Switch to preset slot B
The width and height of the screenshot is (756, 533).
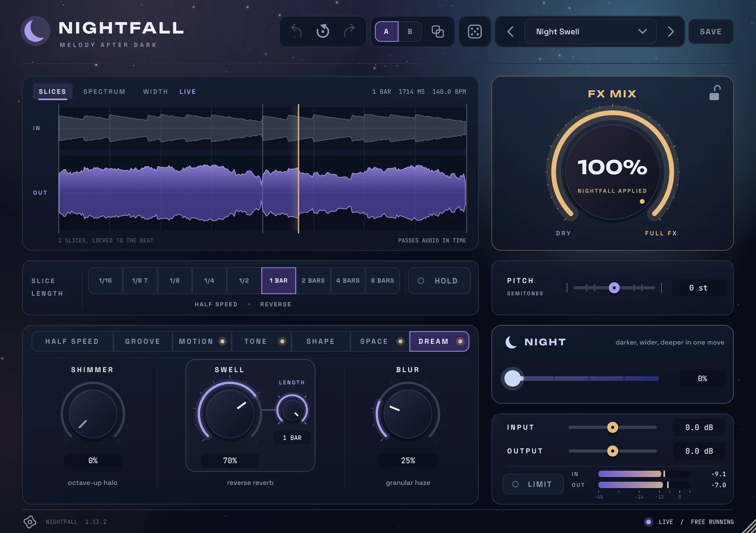click(x=410, y=32)
